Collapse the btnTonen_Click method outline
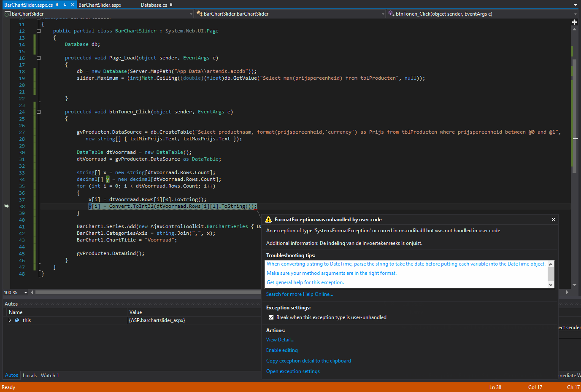581x392 pixels. pos(38,112)
